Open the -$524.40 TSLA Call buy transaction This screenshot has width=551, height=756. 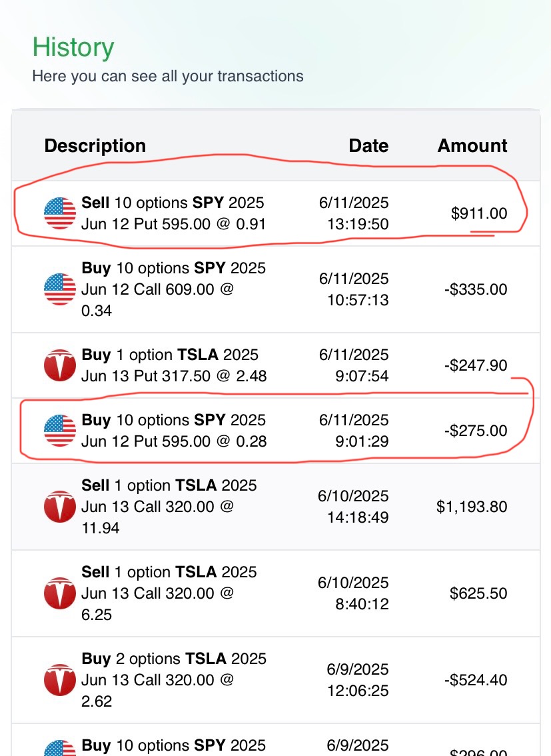point(276,680)
